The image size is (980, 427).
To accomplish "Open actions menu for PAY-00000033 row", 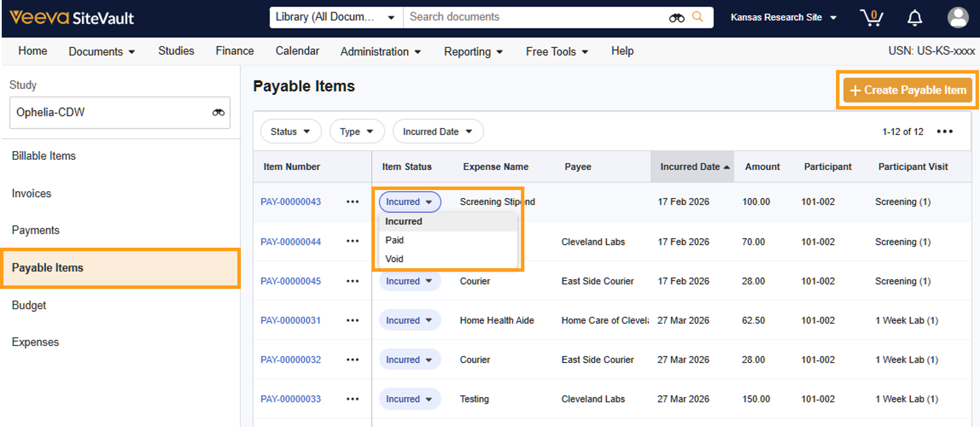I will click(352, 399).
